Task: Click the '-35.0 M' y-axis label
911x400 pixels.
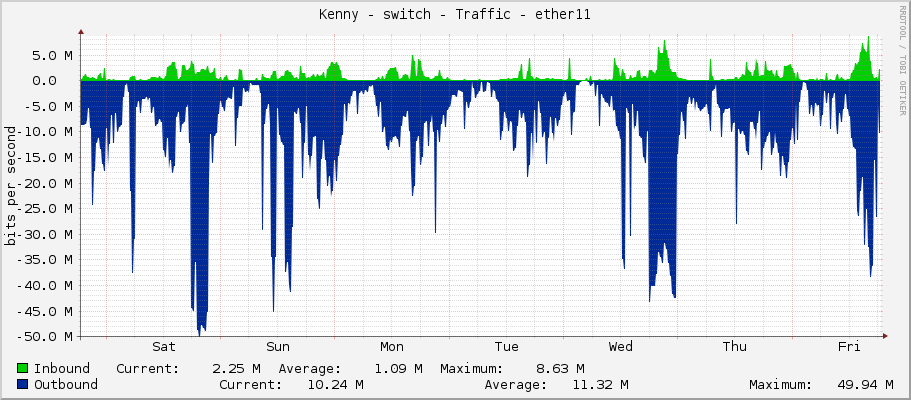Action: click(x=44, y=260)
